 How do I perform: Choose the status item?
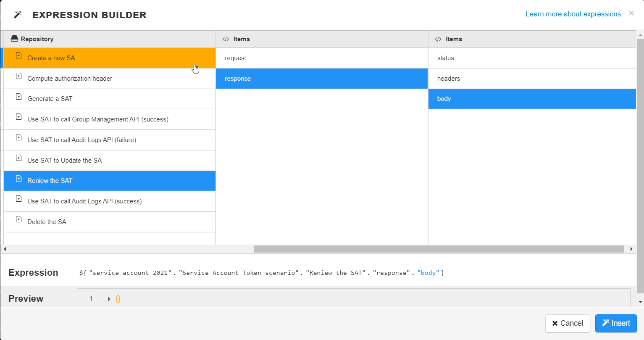point(532,58)
